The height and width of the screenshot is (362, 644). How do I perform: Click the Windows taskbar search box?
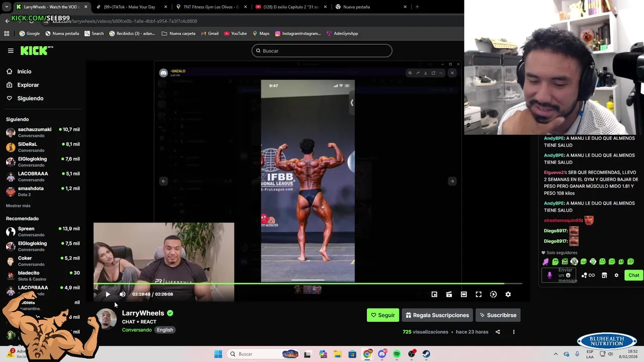(x=264, y=354)
